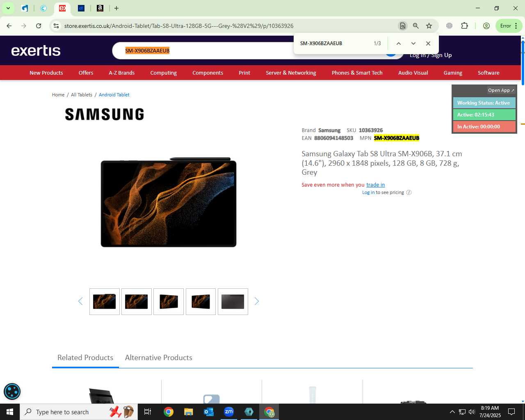Open File Explorer from taskbar
The height and width of the screenshot is (420, 525).
(x=188, y=412)
